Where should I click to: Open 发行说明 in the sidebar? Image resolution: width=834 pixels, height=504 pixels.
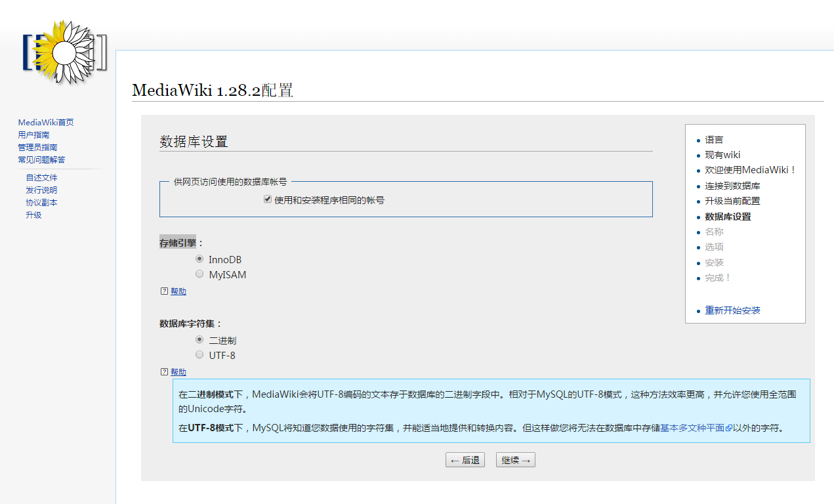pos(41,190)
